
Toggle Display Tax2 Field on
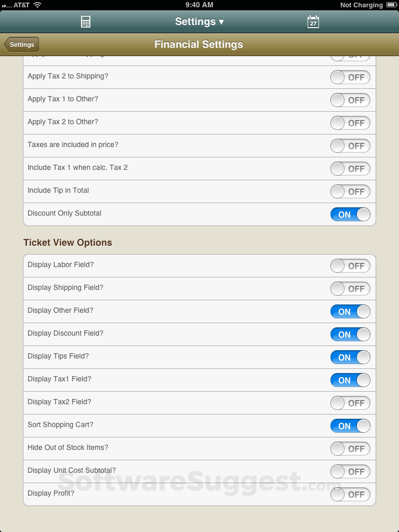tap(350, 403)
